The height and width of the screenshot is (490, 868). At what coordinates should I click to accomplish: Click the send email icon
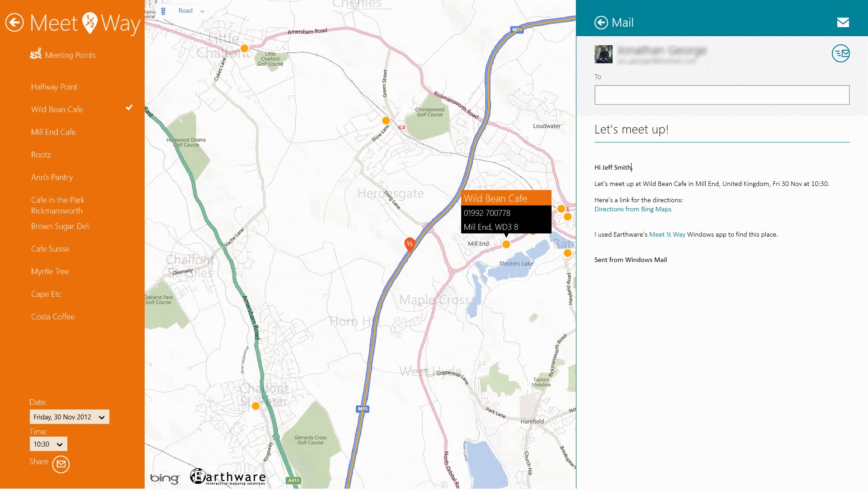click(x=840, y=53)
